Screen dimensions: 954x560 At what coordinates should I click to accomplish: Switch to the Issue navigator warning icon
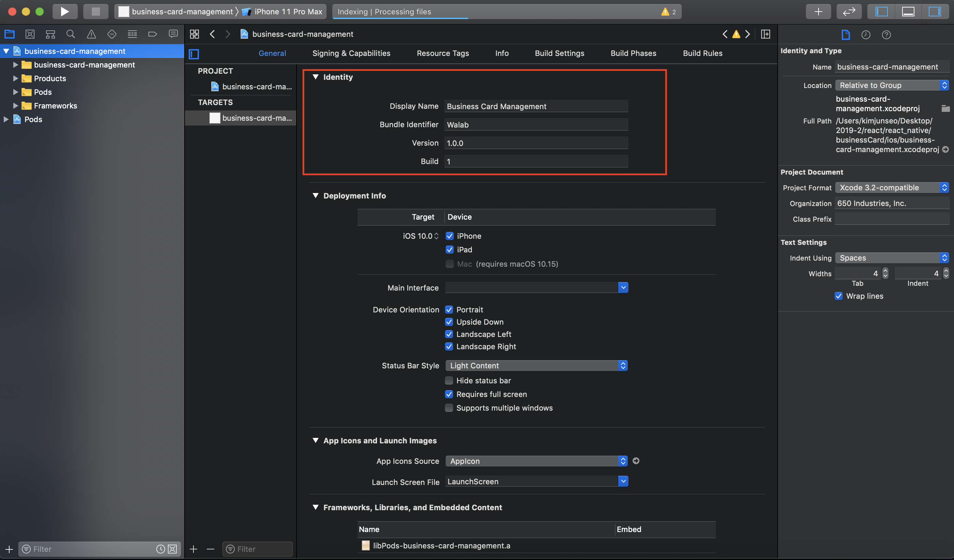pyautogui.click(x=91, y=34)
